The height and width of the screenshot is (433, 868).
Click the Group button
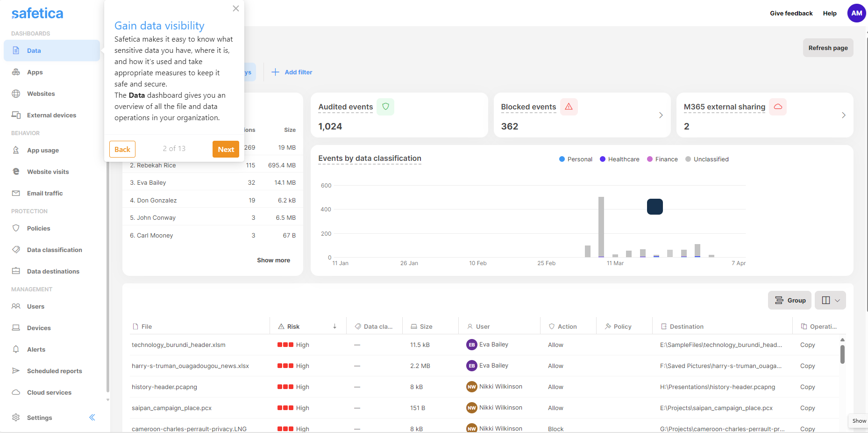pyautogui.click(x=790, y=300)
